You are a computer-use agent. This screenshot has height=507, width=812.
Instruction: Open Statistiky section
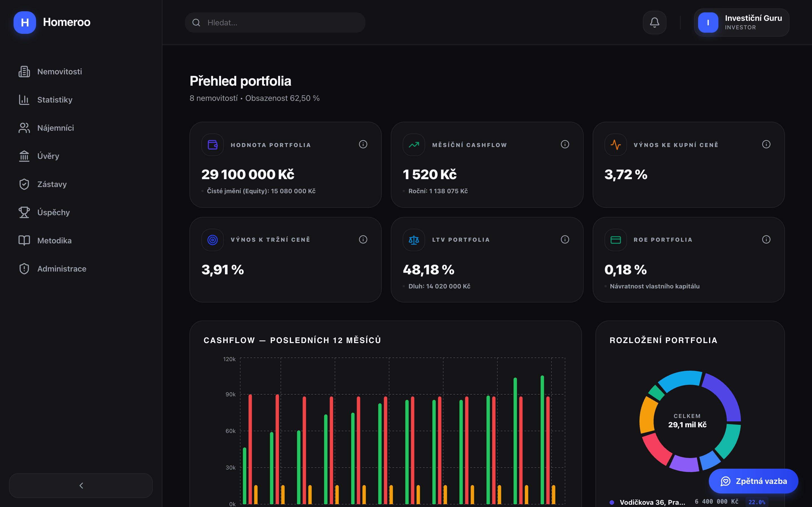tap(55, 100)
